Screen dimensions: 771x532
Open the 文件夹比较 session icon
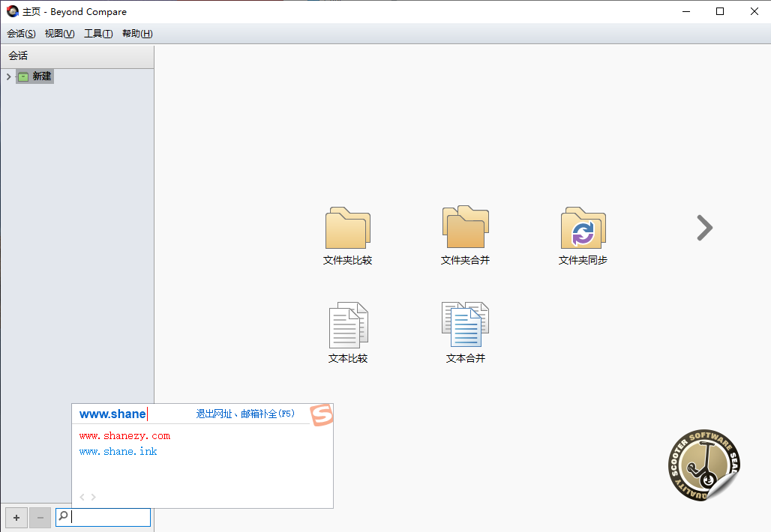(347, 235)
